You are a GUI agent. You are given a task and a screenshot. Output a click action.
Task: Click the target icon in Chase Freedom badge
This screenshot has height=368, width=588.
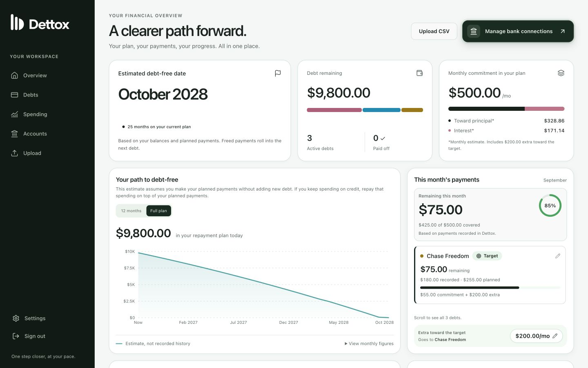pos(479,256)
